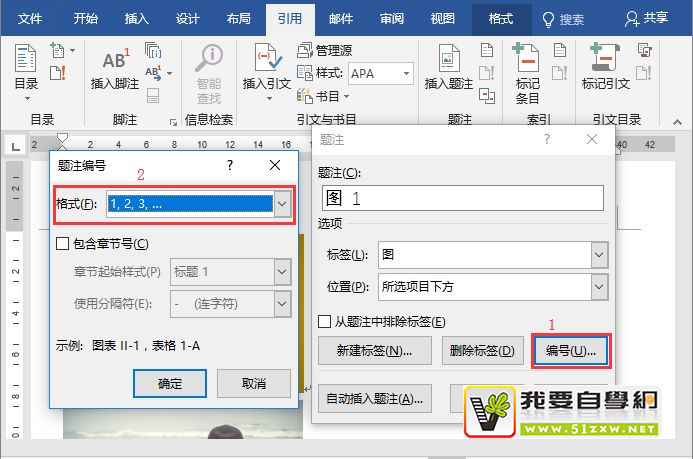Click Insert Table of Figures icon

[x=487, y=50]
